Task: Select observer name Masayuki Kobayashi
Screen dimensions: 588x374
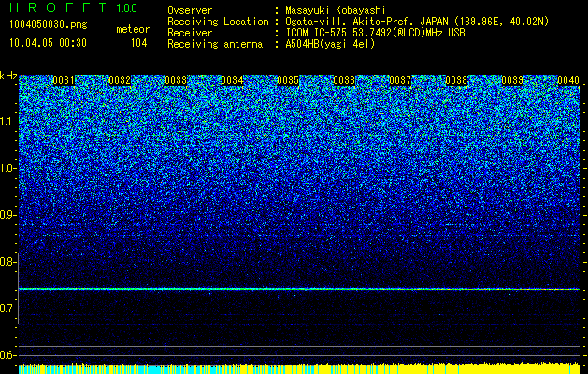Action: [x=336, y=10]
